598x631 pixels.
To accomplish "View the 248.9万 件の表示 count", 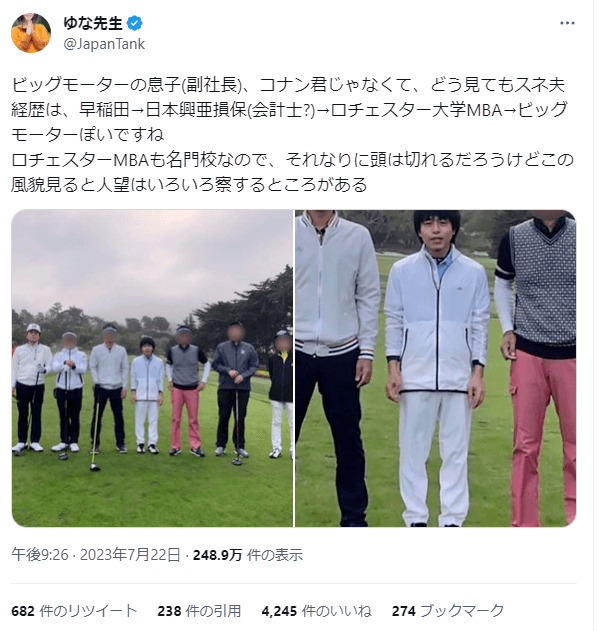I will click(x=248, y=555).
